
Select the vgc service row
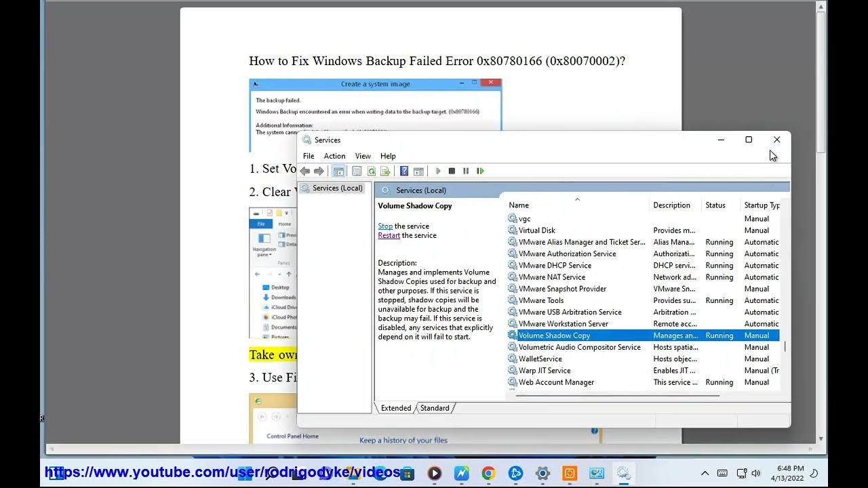point(643,219)
